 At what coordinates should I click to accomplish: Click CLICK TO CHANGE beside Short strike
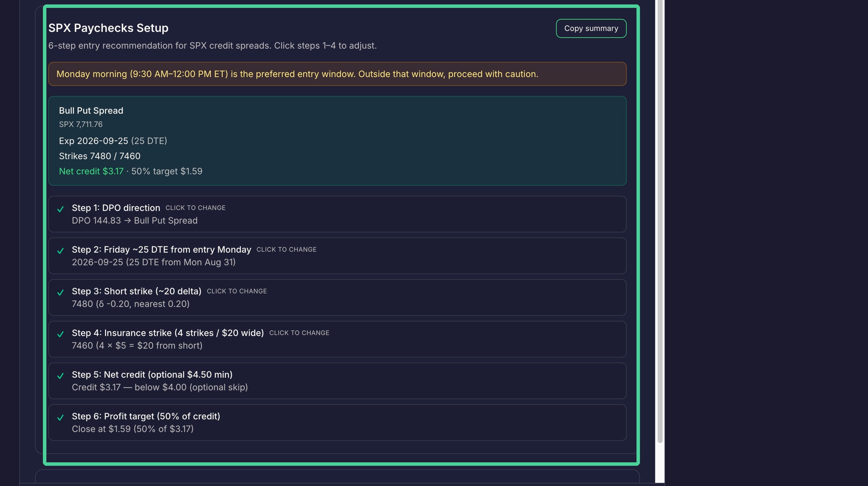[x=237, y=291]
